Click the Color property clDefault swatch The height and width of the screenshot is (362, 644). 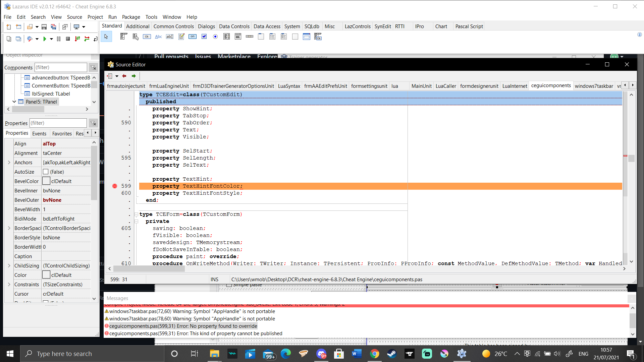[x=46, y=275]
